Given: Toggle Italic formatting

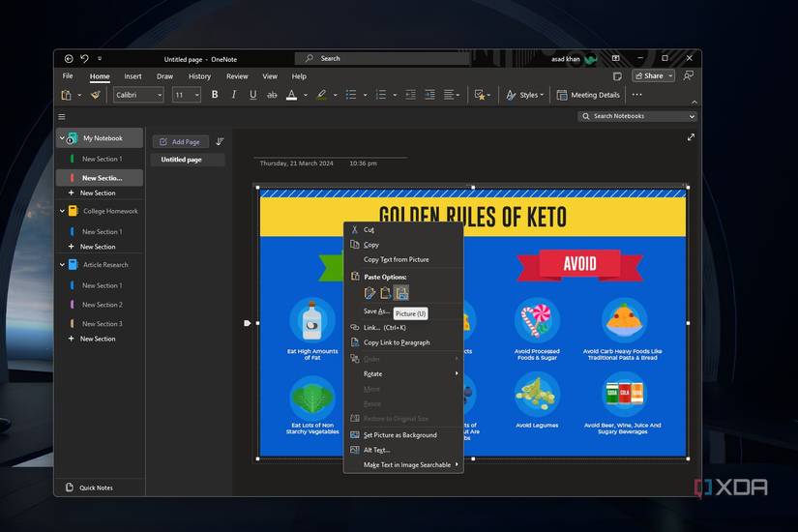Looking at the screenshot, I should tap(234, 95).
